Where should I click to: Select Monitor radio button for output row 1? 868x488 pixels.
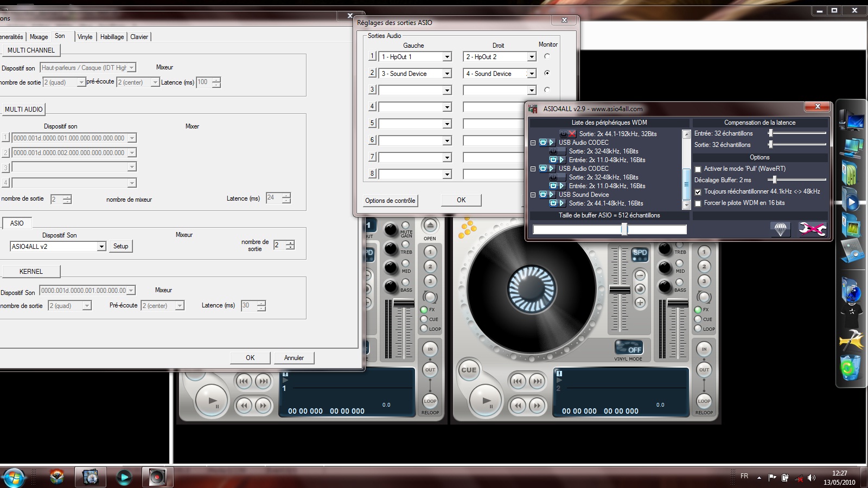(x=547, y=56)
